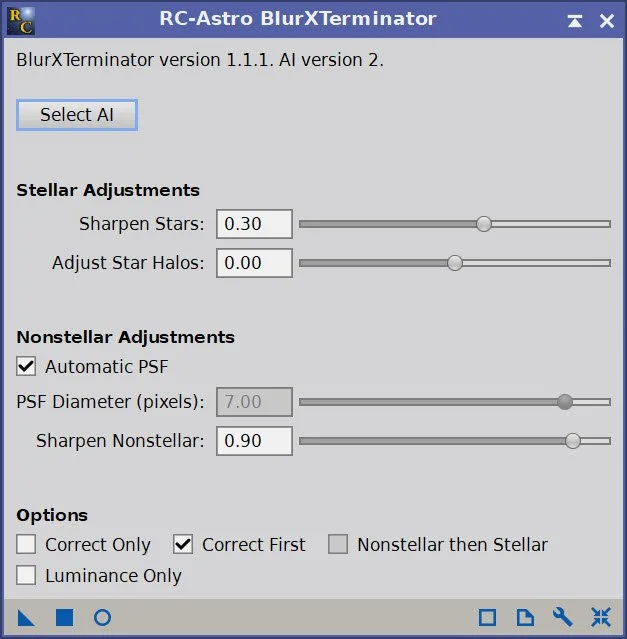Close the BlurXTerminator window
The width and height of the screenshot is (627, 639).
pos(607,21)
